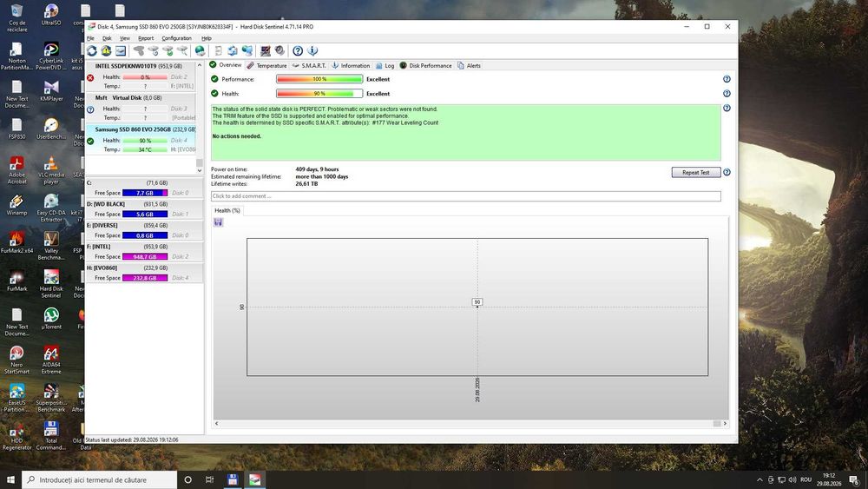The image size is (868, 489).
Task: Click the document page toolbar icon
Action: point(218,51)
